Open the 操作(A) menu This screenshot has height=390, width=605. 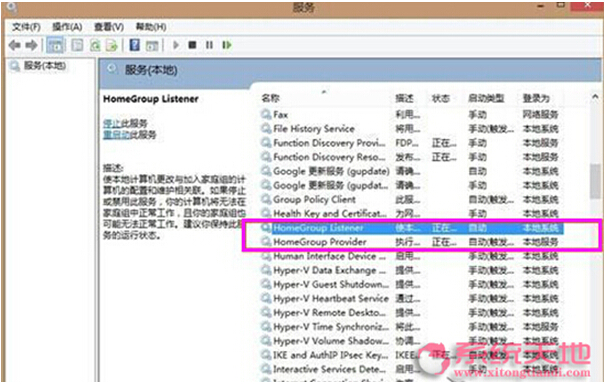(67, 27)
